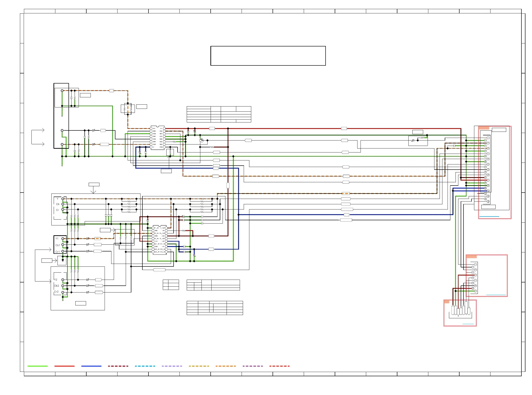This screenshot has width=532, height=395.
Task: Click the "Y_OUT" pin label
Action: coord(163,228)
